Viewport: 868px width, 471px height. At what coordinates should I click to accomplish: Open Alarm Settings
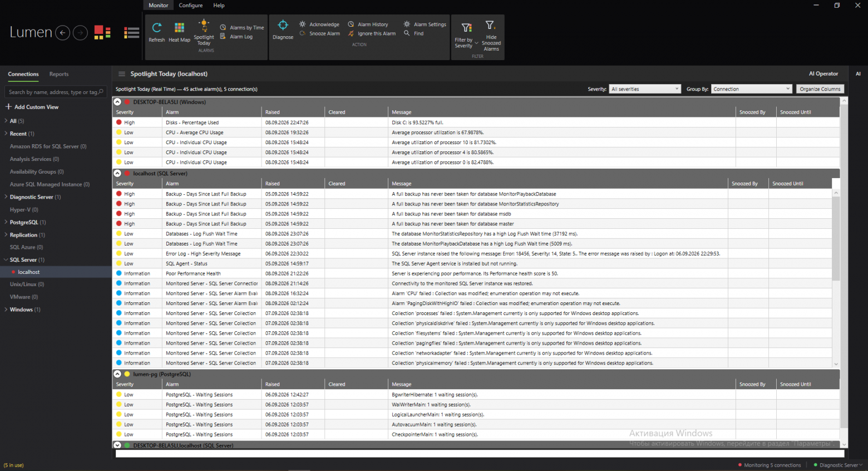click(x=425, y=24)
